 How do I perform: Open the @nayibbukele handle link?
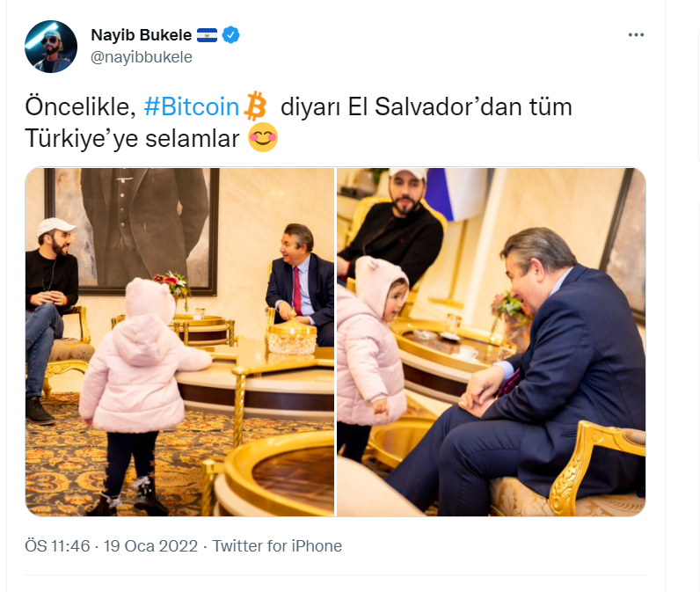[x=141, y=57]
